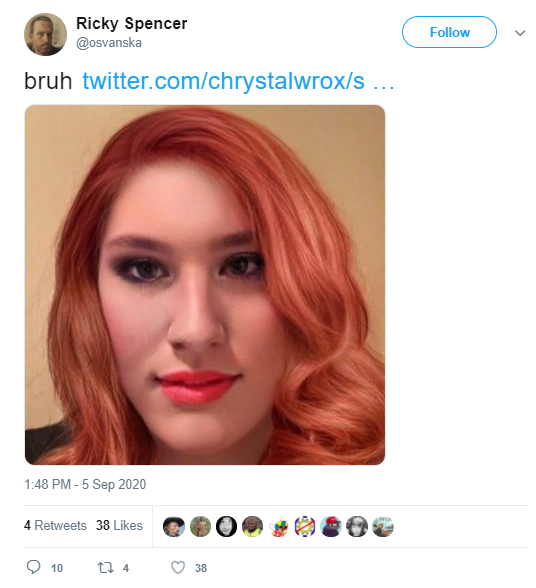Screen dimensions: 536x588
Task: Open the twitter.com/chrystalwrox link
Action: (x=238, y=81)
